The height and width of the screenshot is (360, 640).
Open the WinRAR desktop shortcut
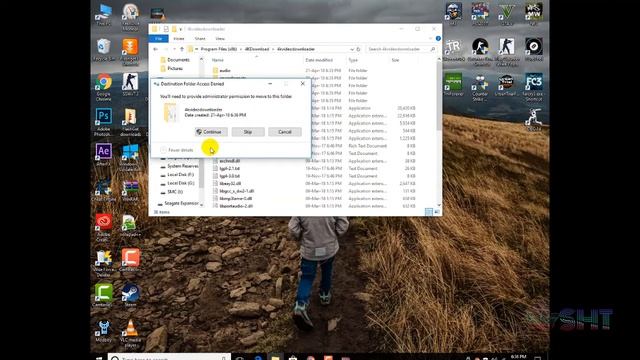130,190
